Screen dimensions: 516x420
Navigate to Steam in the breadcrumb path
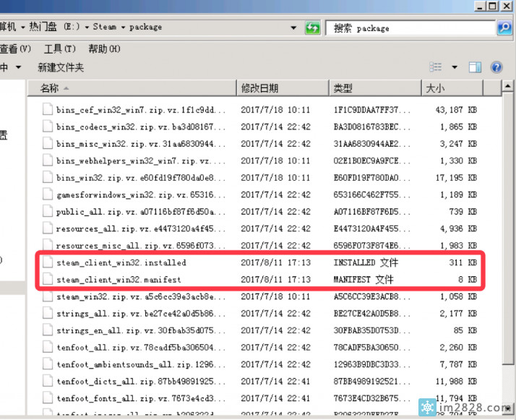[104, 27]
